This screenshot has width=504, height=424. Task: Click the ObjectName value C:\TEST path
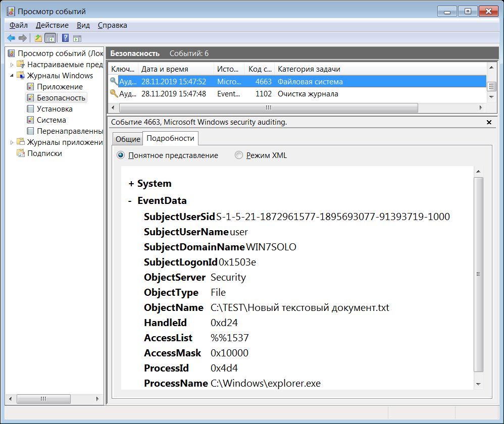point(299,308)
